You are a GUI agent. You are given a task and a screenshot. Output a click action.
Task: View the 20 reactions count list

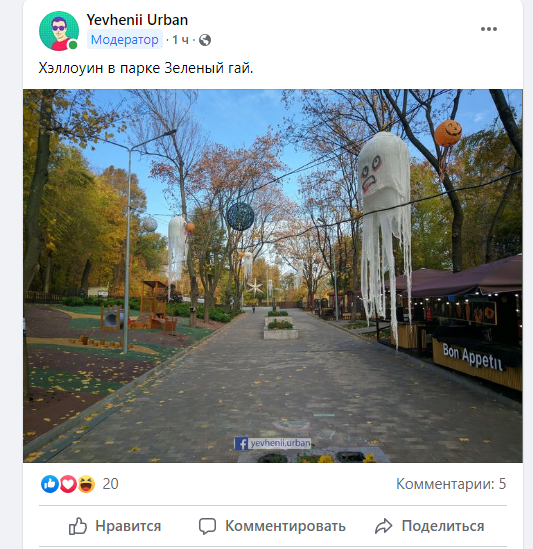click(110, 484)
